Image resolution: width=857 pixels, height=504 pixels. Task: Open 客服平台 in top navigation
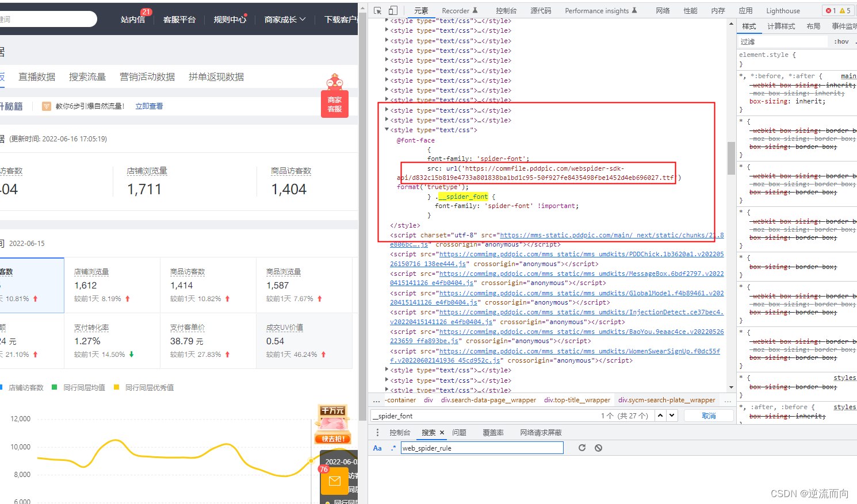pyautogui.click(x=179, y=20)
